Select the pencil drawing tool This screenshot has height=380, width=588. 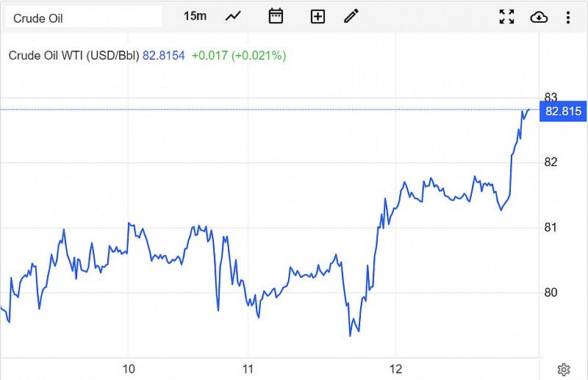351,16
